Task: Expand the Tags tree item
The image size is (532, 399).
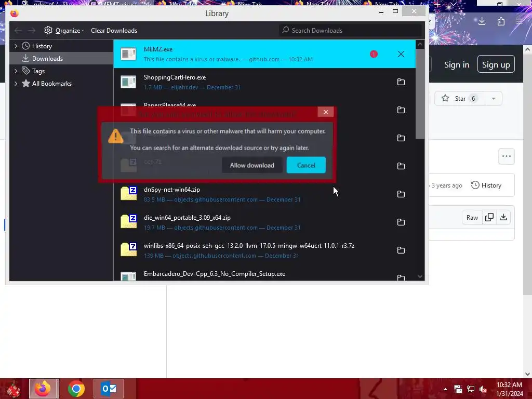Action: coord(16,71)
